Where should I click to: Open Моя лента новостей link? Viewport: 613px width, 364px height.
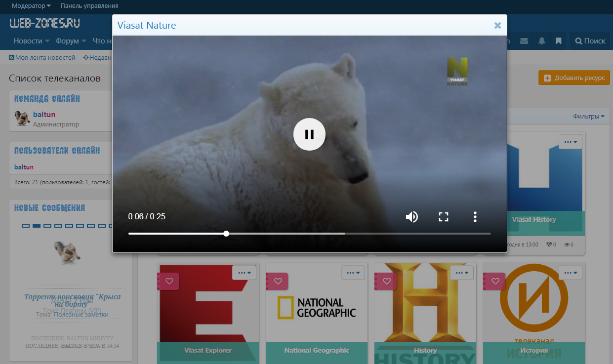click(42, 58)
